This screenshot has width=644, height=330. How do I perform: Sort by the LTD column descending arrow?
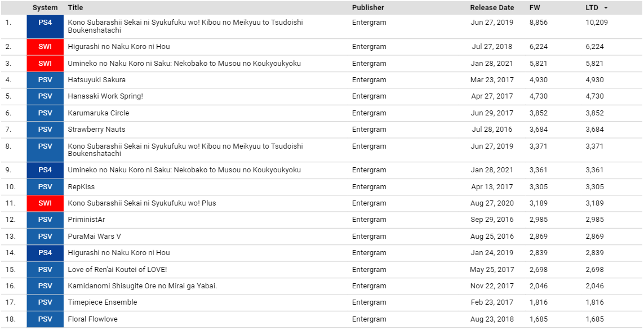coord(606,8)
